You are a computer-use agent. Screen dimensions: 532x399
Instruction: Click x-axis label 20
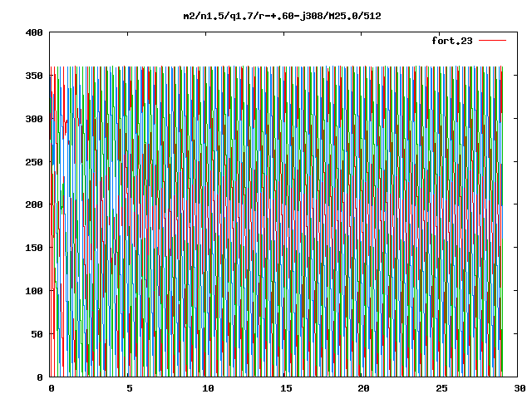[363, 388]
